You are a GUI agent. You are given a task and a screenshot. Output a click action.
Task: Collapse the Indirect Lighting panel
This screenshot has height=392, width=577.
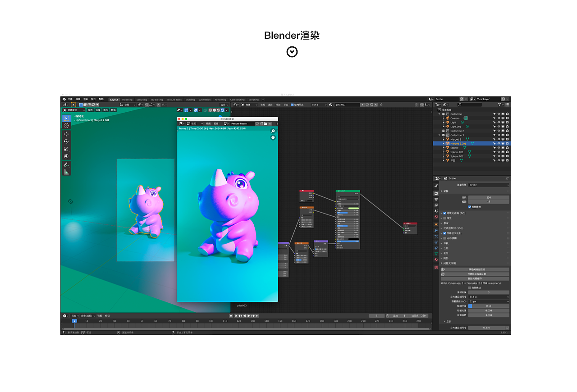tap(441, 263)
